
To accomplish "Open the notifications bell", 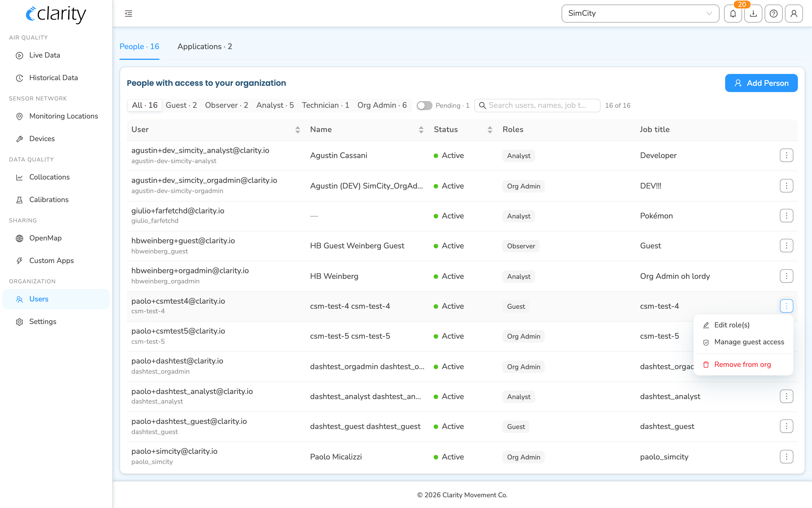I will (733, 14).
